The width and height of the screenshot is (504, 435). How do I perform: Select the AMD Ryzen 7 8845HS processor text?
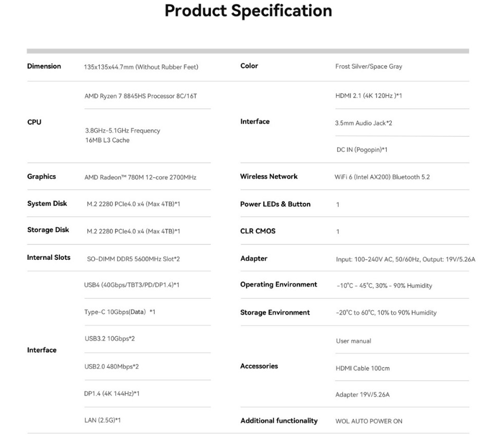point(140,96)
